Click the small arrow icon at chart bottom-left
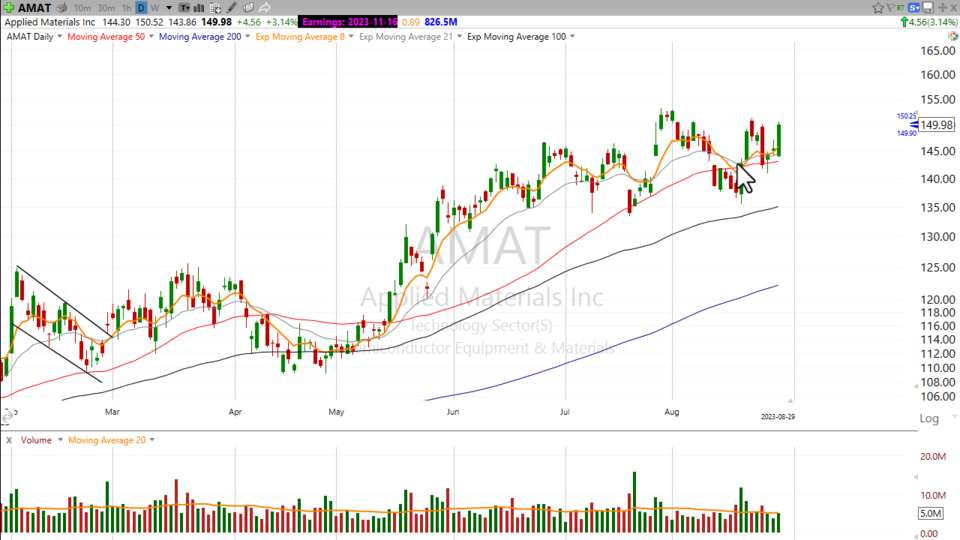The height and width of the screenshot is (540, 960). tap(6, 418)
